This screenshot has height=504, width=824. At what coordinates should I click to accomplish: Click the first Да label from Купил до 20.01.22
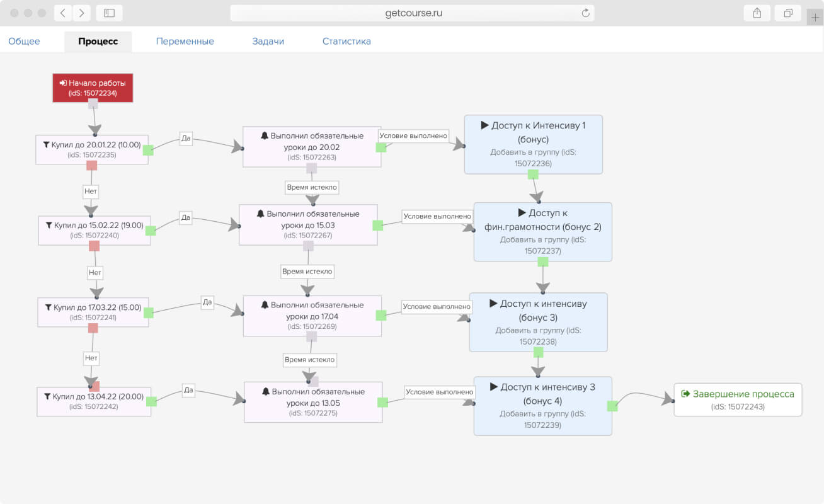tap(186, 139)
